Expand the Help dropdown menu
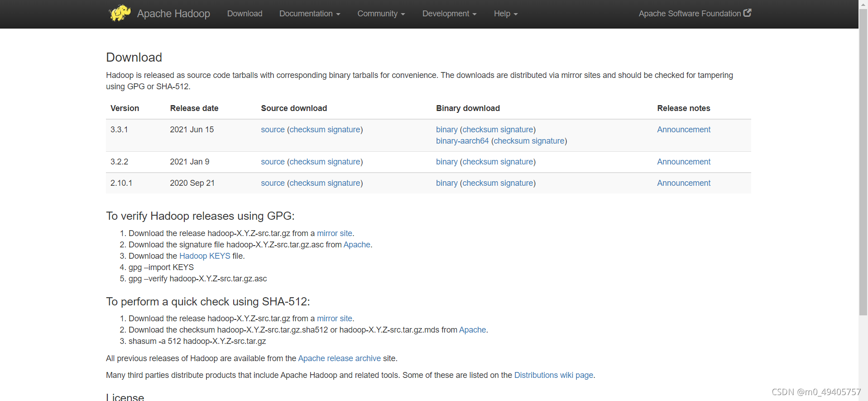This screenshot has width=868, height=401. coord(506,14)
